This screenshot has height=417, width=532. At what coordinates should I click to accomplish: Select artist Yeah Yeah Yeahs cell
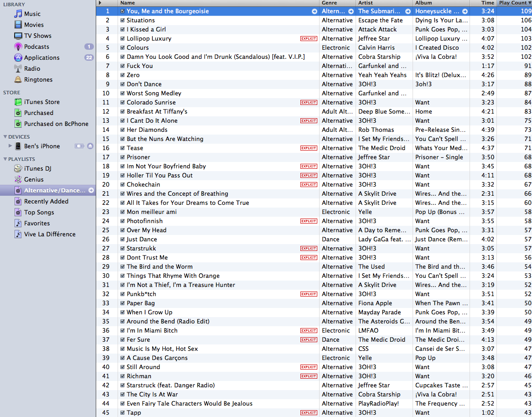coord(384,75)
